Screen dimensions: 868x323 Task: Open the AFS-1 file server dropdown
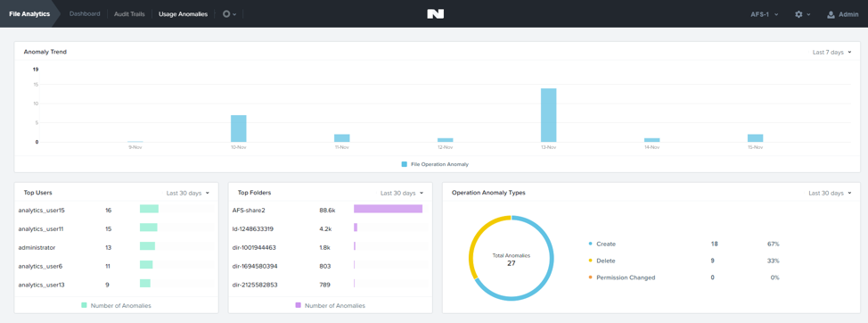coord(764,14)
